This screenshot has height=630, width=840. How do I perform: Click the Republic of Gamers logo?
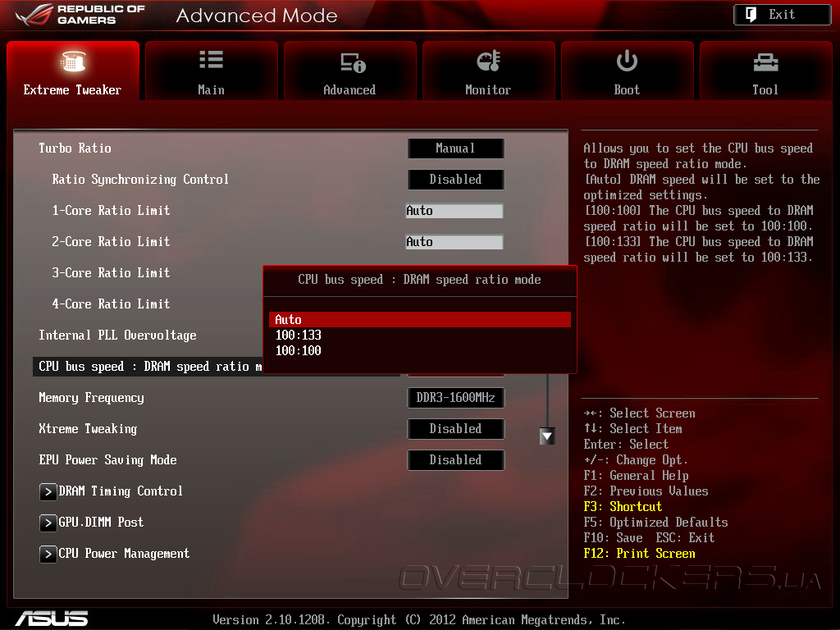click(80, 15)
